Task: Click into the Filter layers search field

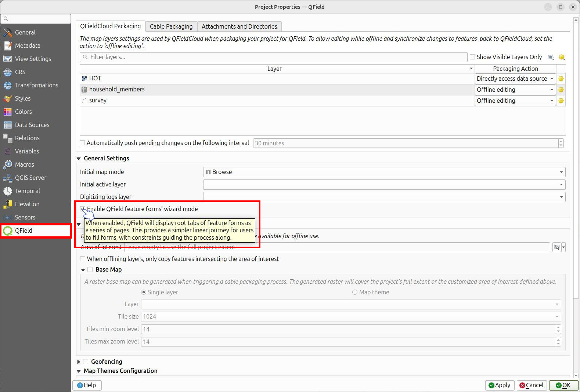Action: (x=273, y=57)
